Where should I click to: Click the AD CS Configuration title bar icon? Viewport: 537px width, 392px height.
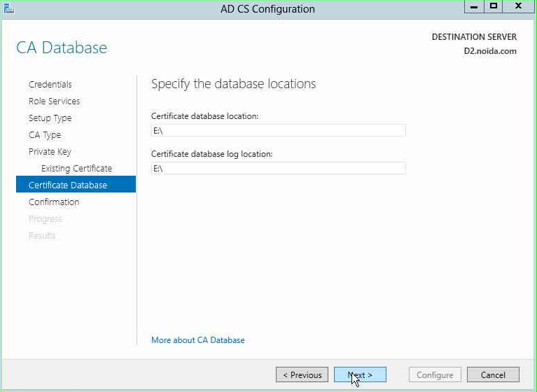tap(8, 8)
